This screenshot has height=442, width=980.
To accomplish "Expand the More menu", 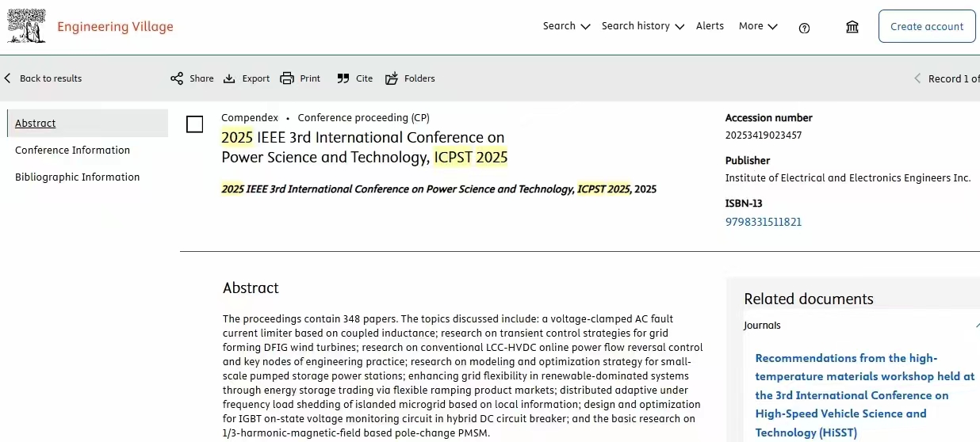I will 757,26.
